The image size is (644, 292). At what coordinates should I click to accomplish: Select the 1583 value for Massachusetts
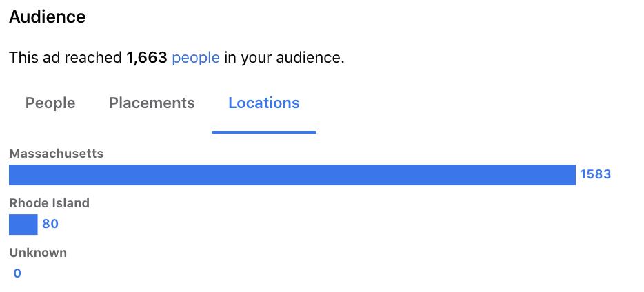595,174
